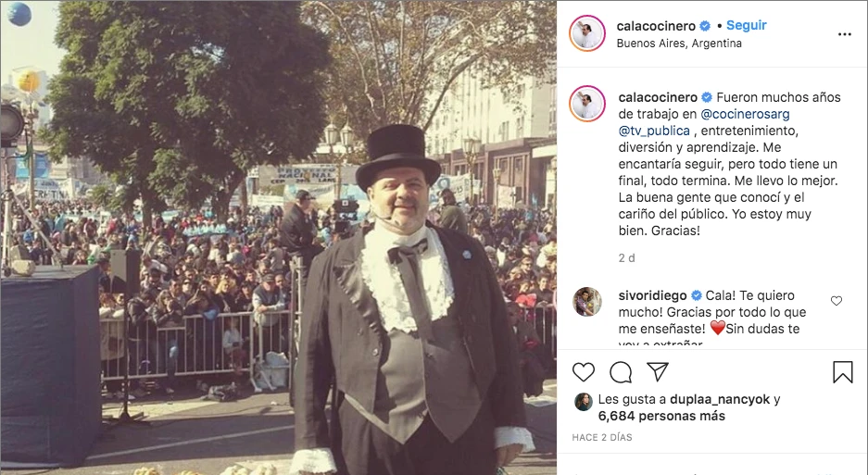This screenshot has width=868, height=475.
Task: Show the 6,684 personas más likes list
Action: coord(661,416)
